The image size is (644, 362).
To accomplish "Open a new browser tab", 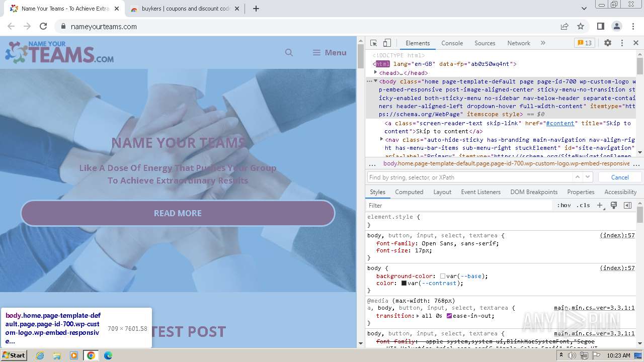I will (256, 9).
